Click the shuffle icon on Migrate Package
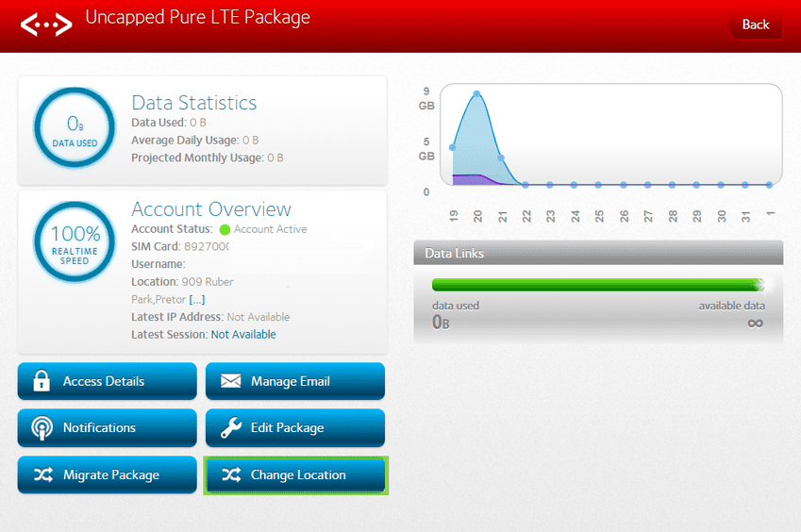Screen dimensions: 801x532 [42, 475]
